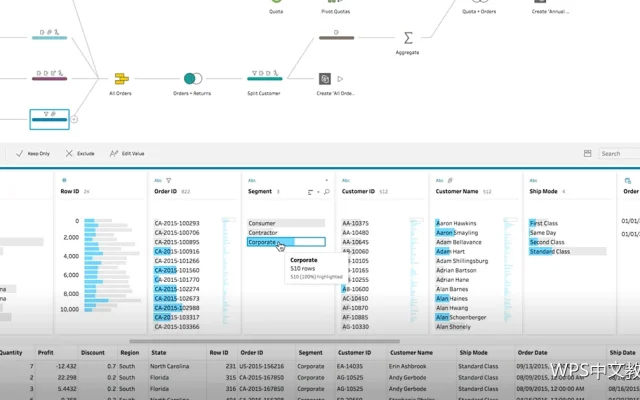
Task: Click the Region column header in grid
Action: click(x=130, y=353)
